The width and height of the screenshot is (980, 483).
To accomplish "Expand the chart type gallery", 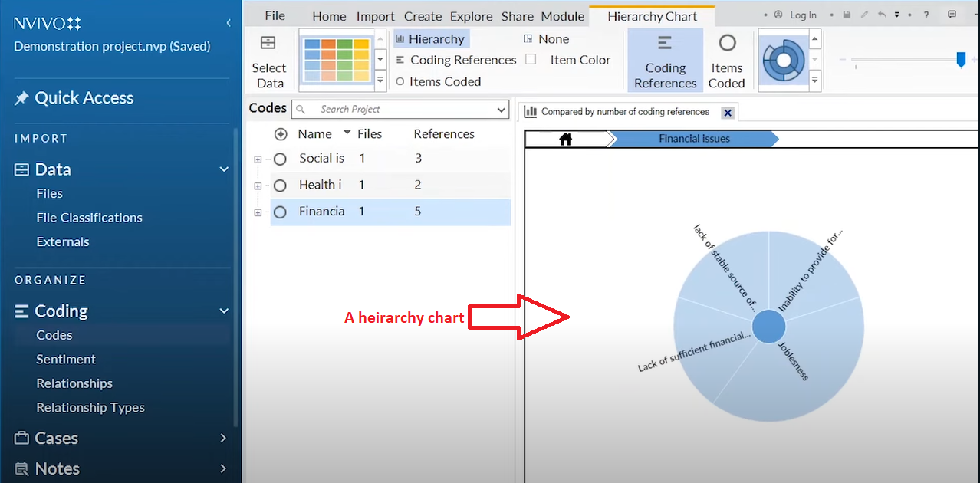I will [x=815, y=80].
